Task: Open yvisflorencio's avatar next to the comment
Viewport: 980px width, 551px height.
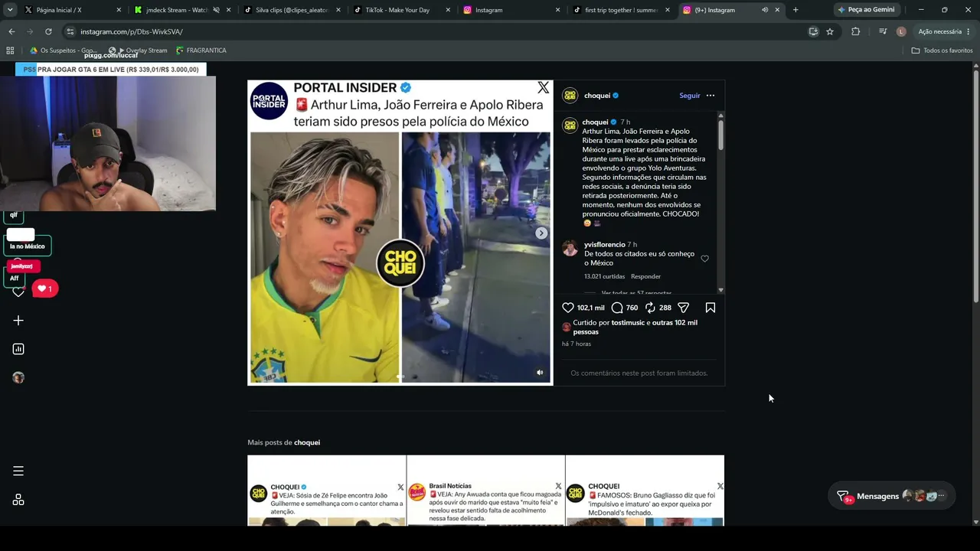Action: [570, 248]
